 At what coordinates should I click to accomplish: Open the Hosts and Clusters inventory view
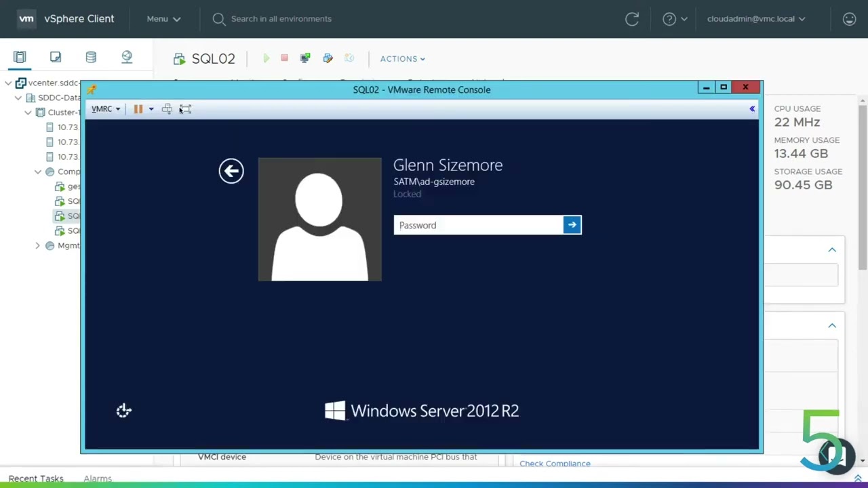coord(20,58)
